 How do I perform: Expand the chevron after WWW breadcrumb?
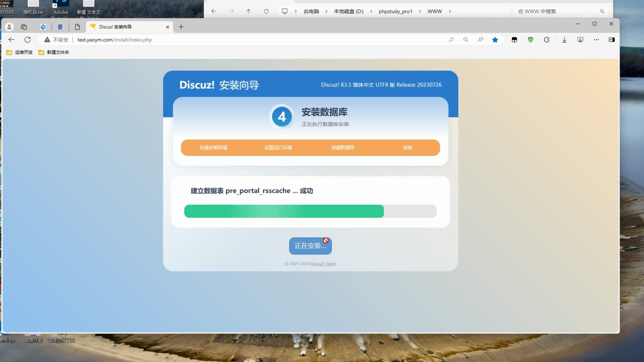pos(450,11)
